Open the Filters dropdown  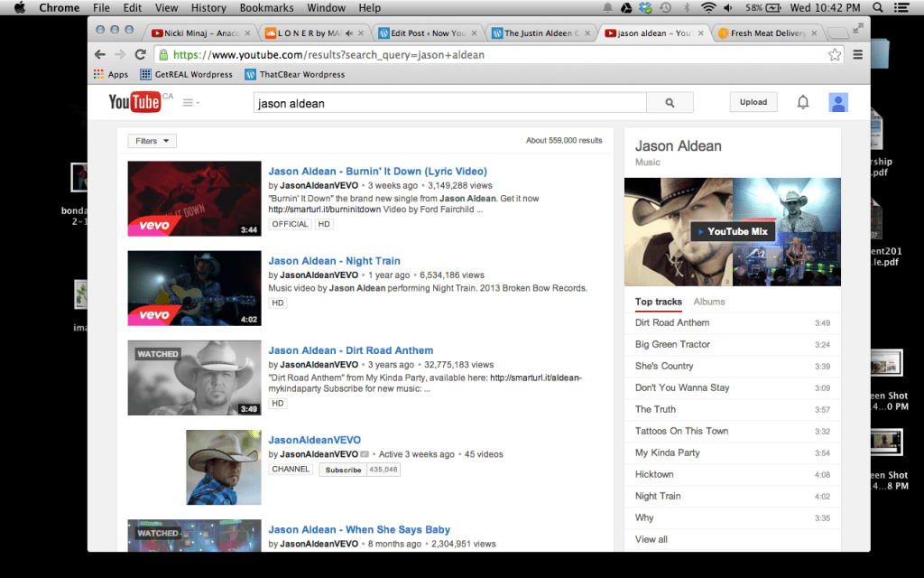151,141
